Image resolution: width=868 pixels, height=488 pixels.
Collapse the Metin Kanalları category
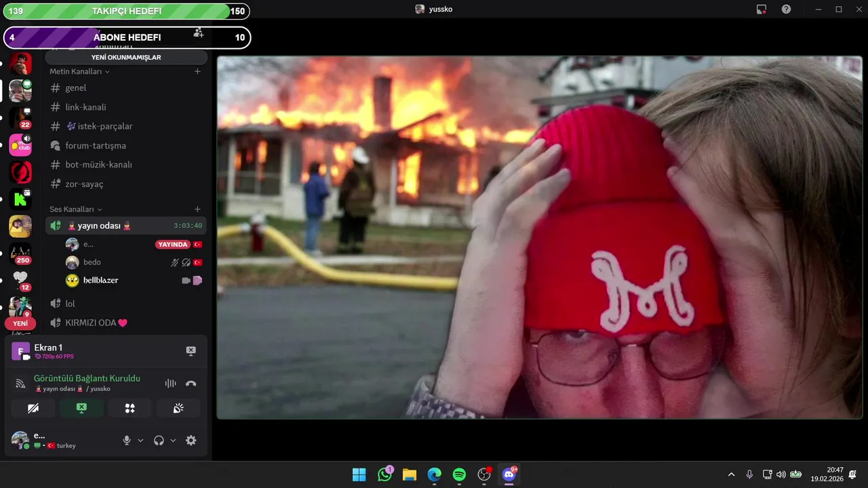pos(79,71)
